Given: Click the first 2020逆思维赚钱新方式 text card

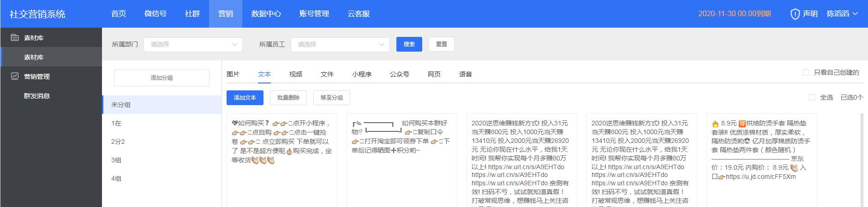Looking at the screenshot, I should 522,160.
